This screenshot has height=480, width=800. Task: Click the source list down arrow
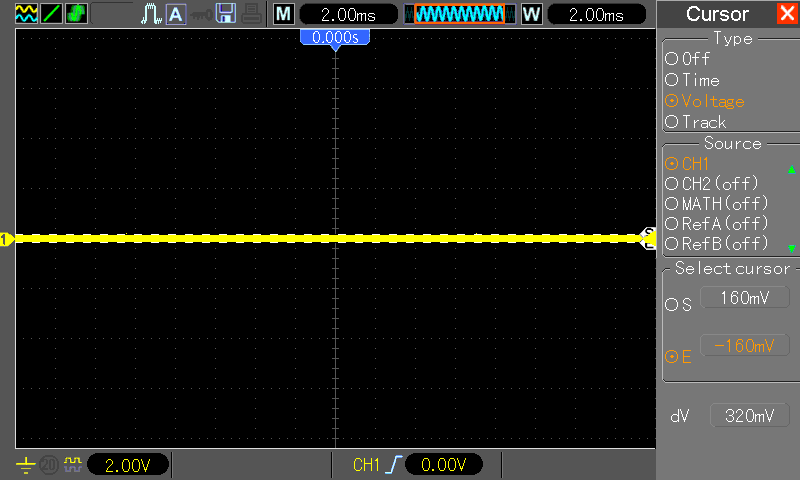[791, 248]
